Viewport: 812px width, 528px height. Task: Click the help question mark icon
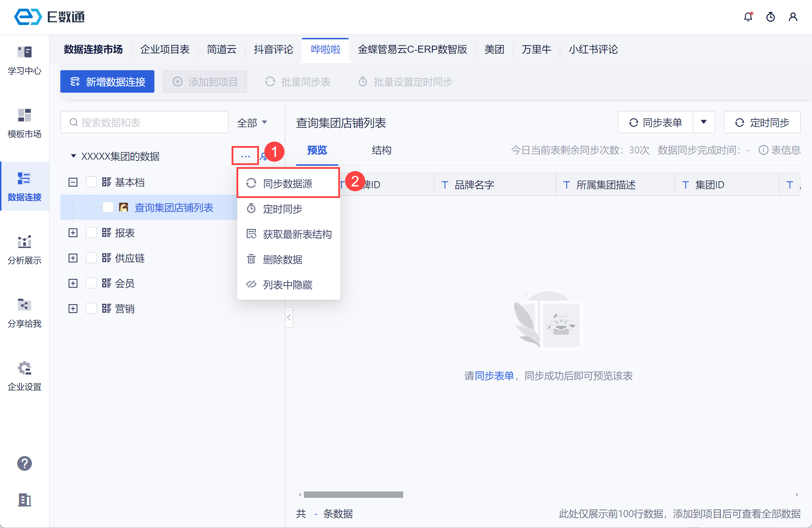click(x=25, y=463)
